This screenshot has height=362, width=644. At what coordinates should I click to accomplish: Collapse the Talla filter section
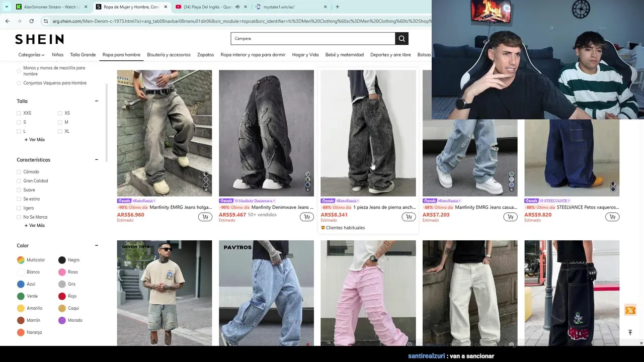[x=96, y=101]
